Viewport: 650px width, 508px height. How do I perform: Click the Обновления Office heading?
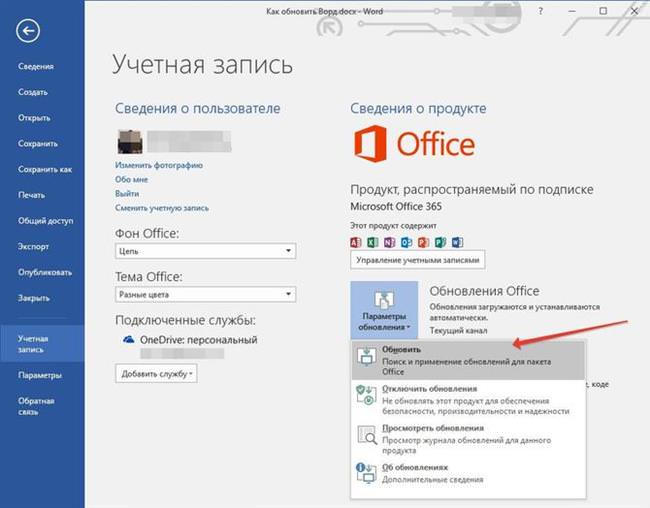point(485,291)
